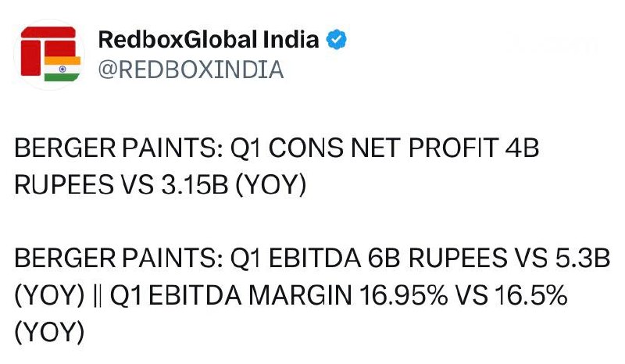Viewport: 625px width, 364px height.
Task: Open the @REDBOXINDIA handle link
Action: pos(191,70)
